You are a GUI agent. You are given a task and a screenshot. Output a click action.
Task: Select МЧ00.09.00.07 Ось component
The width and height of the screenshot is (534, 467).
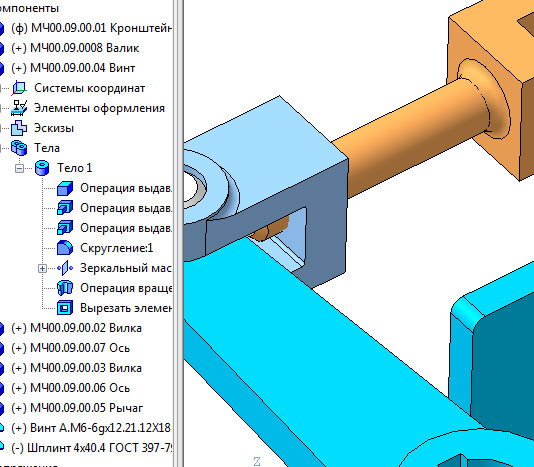pyautogui.click(x=70, y=348)
